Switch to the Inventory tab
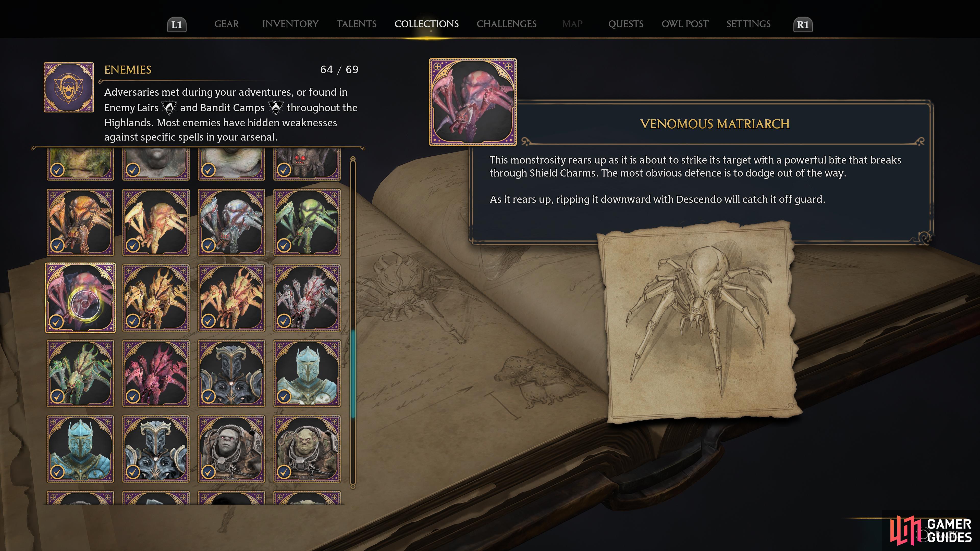This screenshot has height=551, width=980. click(x=290, y=24)
